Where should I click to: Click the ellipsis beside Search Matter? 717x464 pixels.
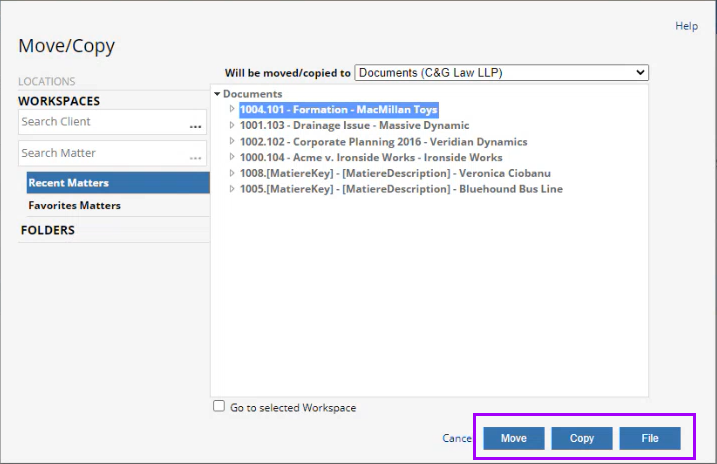click(x=196, y=159)
